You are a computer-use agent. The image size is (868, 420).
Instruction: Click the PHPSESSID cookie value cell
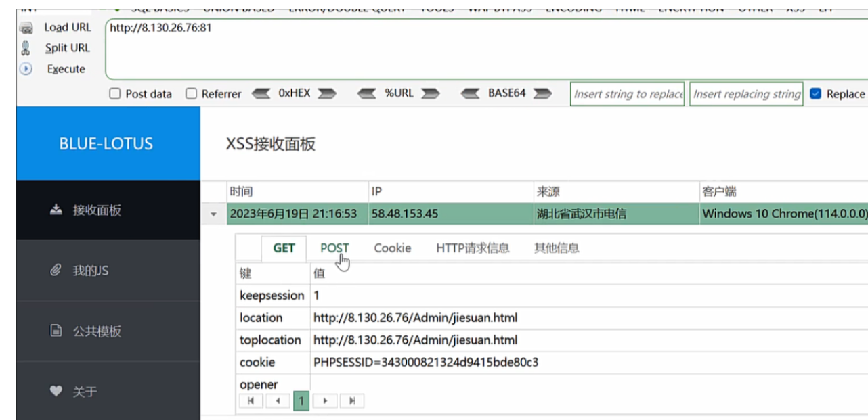[x=589, y=363]
